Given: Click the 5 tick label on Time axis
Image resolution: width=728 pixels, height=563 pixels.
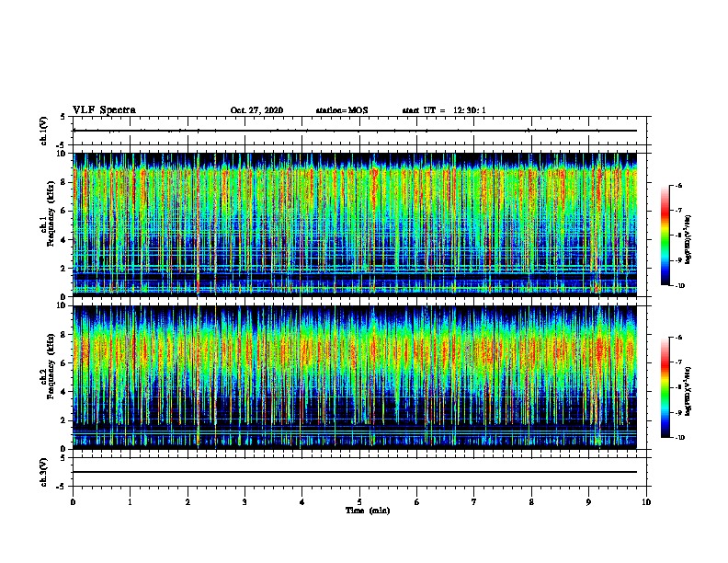Looking at the screenshot, I should click(x=359, y=502).
